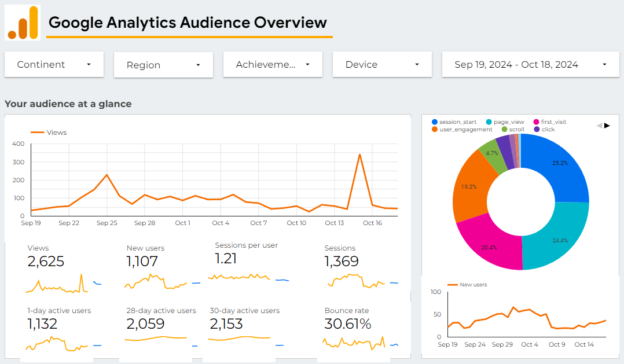Click the 'Oct 10' x-axis label
Viewport: 624px width, 364px height.
coord(296,223)
